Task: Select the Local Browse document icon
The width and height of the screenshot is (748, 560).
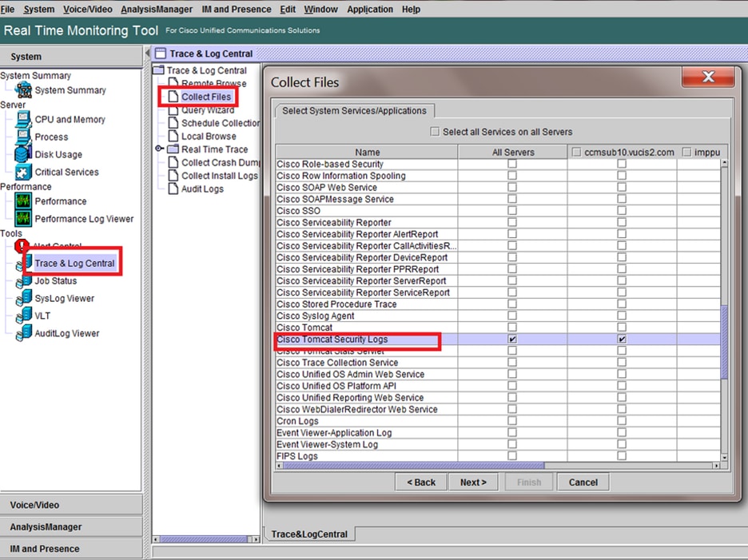Action: point(173,137)
